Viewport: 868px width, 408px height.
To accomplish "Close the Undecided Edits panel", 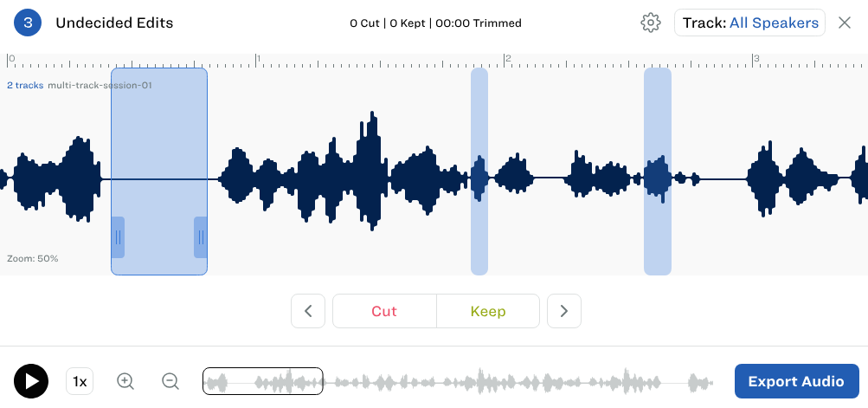I will coord(845,23).
